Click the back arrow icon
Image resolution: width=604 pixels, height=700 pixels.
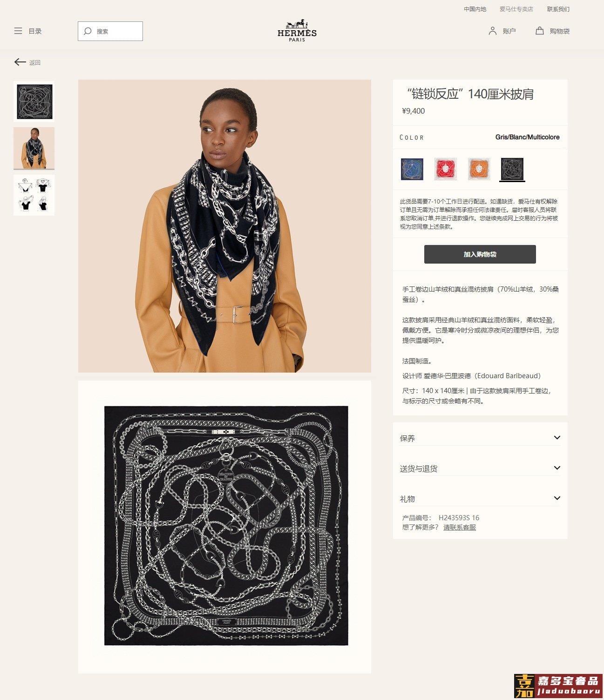click(20, 62)
